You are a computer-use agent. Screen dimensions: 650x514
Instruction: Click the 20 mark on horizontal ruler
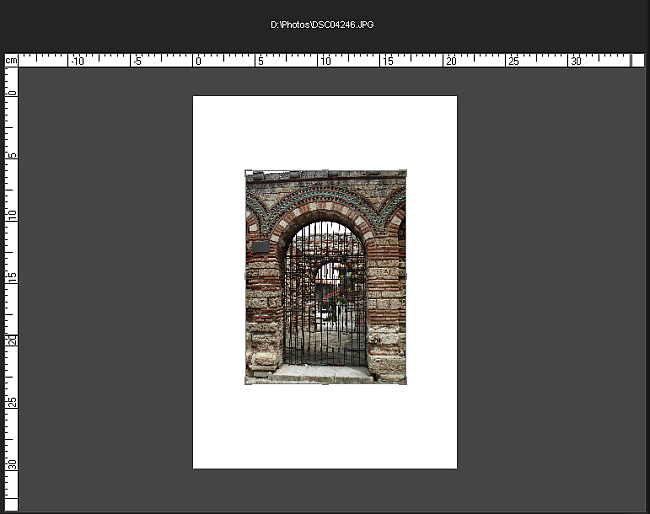point(451,61)
